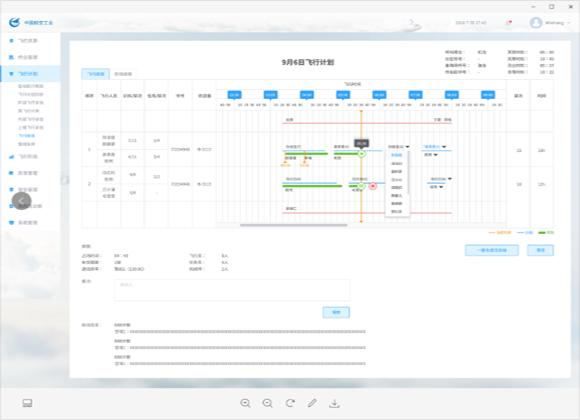Click the monitor icon in bottom-left corner

pyautogui.click(x=27, y=403)
